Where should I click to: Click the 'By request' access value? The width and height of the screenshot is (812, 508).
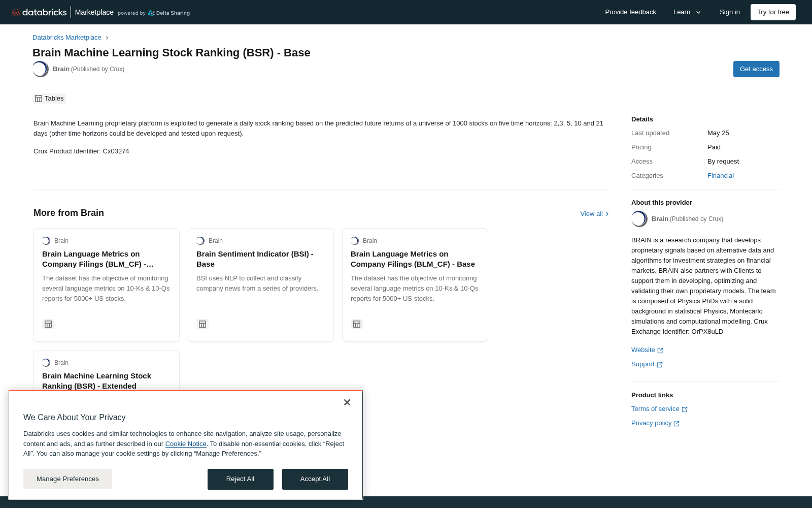(x=723, y=162)
